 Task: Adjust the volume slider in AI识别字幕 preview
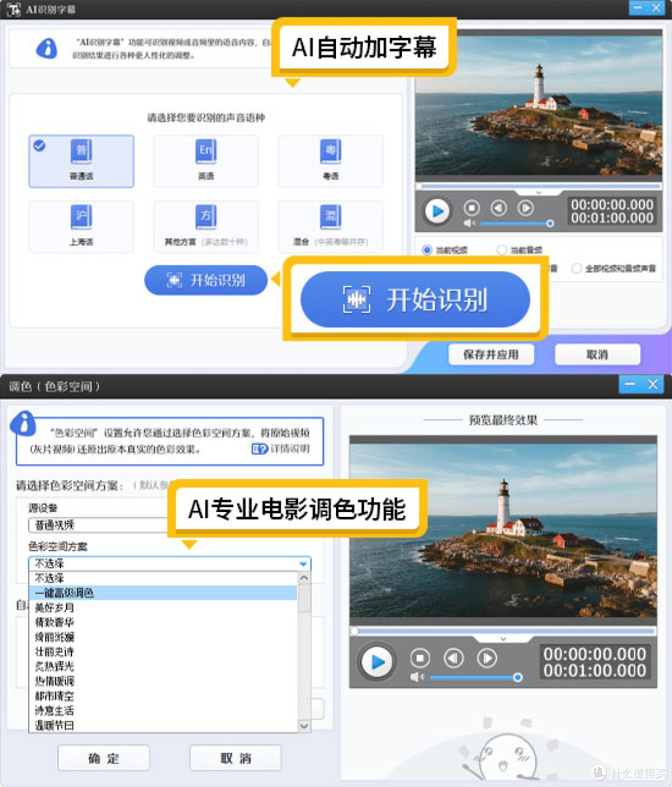(x=516, y=223)
